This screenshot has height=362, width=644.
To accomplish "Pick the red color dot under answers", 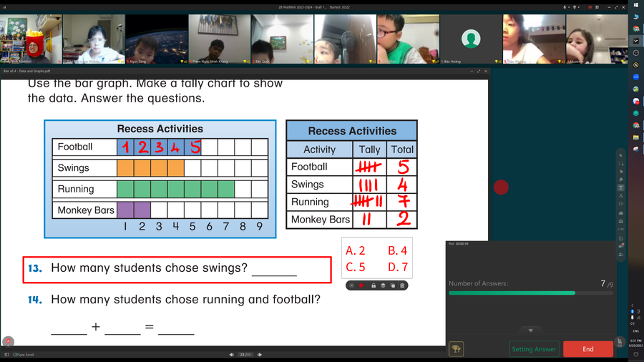I will (361, 285).
